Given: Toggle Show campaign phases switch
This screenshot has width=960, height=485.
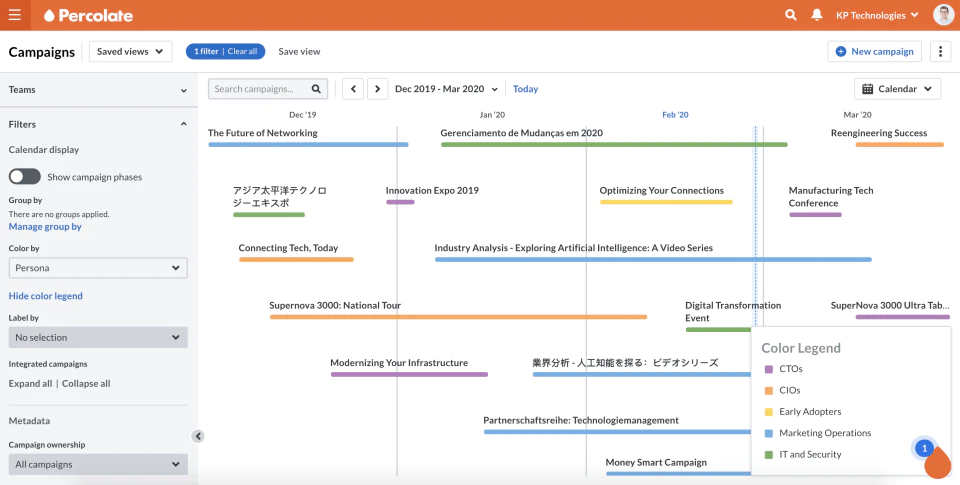Looking at the screenshot, I should pyautogui.click(x=24, y=177).
